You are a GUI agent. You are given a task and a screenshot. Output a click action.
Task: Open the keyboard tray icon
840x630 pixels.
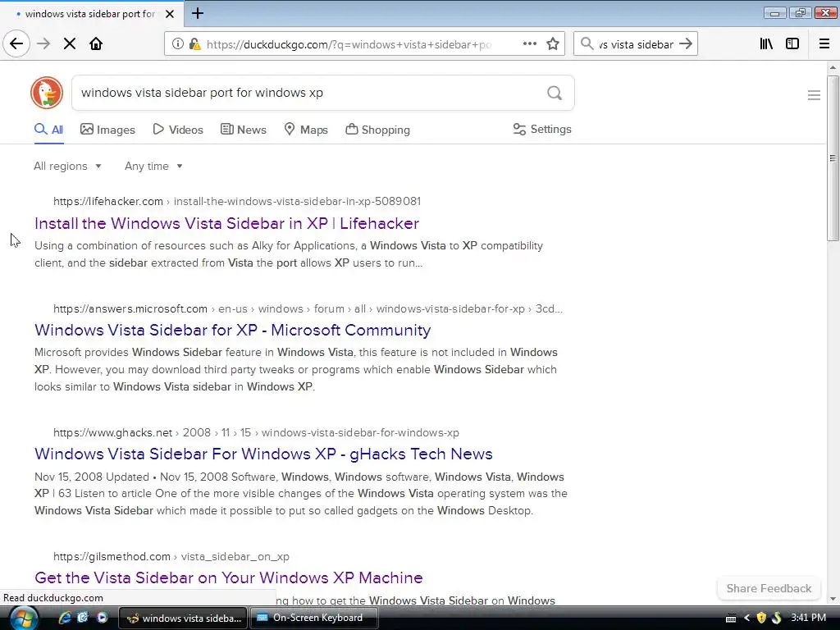pyautogui.click(x=731, y=619)
